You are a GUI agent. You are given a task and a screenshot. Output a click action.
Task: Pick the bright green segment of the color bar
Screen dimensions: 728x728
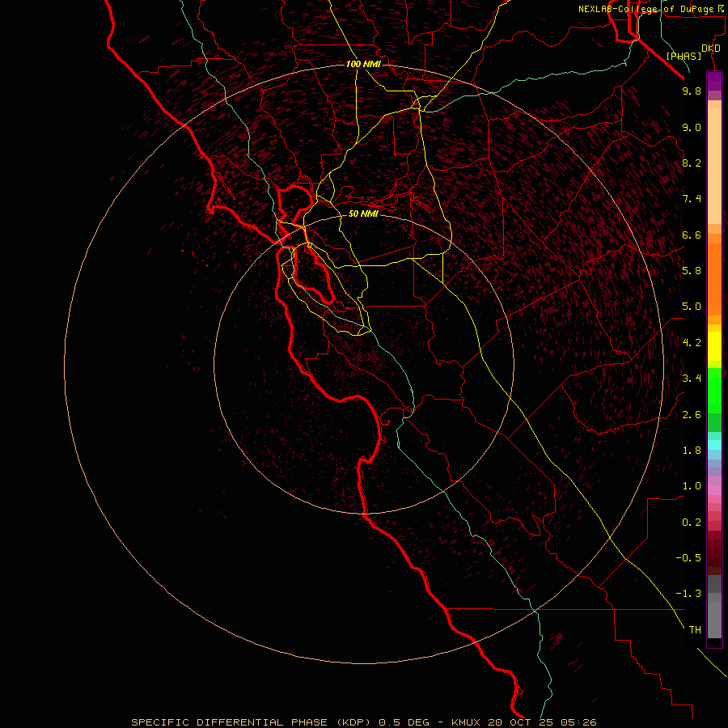coord(714,391)
